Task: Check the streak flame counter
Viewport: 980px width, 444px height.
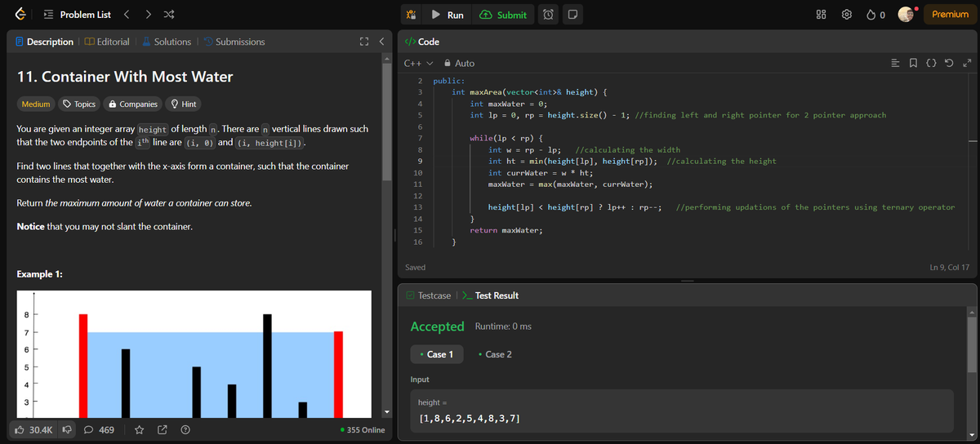Action: (875, 15)
